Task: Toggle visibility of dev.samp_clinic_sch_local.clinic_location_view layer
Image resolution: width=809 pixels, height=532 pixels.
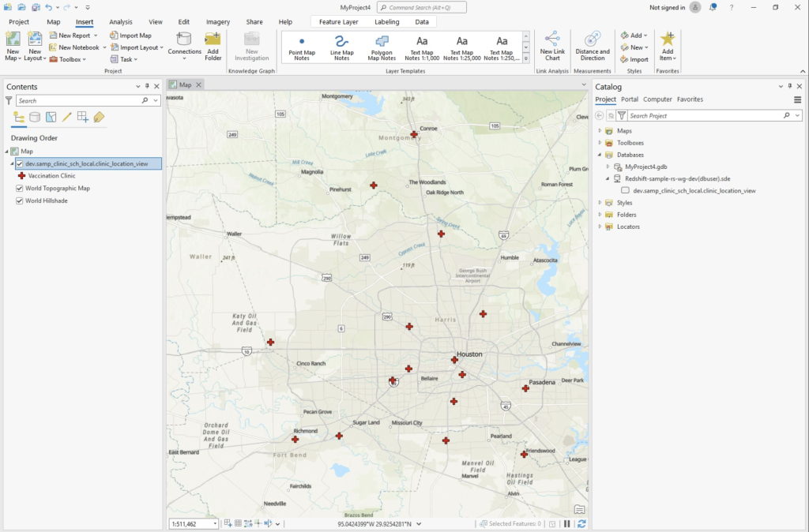Action: pyautogui.click(x=21, y=163)
